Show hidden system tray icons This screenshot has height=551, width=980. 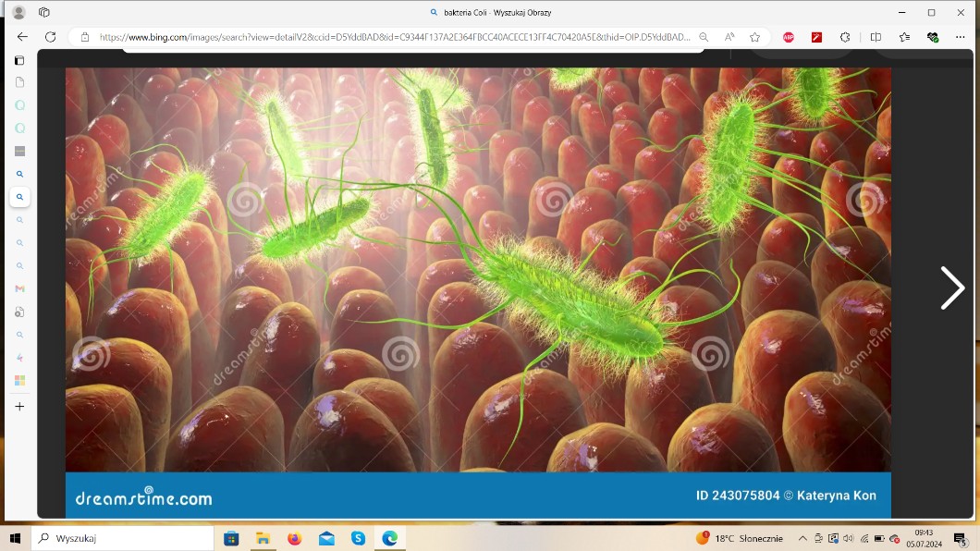tap(802, 538)
